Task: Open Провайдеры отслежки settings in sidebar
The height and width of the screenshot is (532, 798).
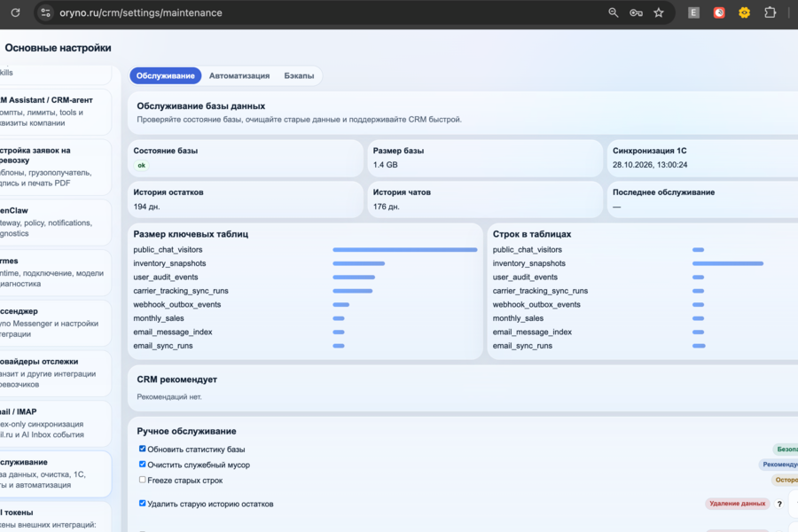Action: pyautogui.click(x=55, y=373)
